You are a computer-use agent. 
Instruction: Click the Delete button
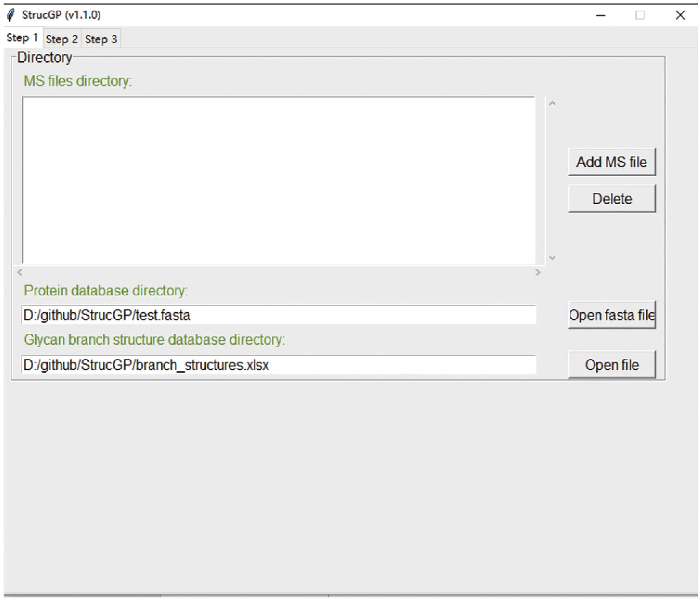612,199
